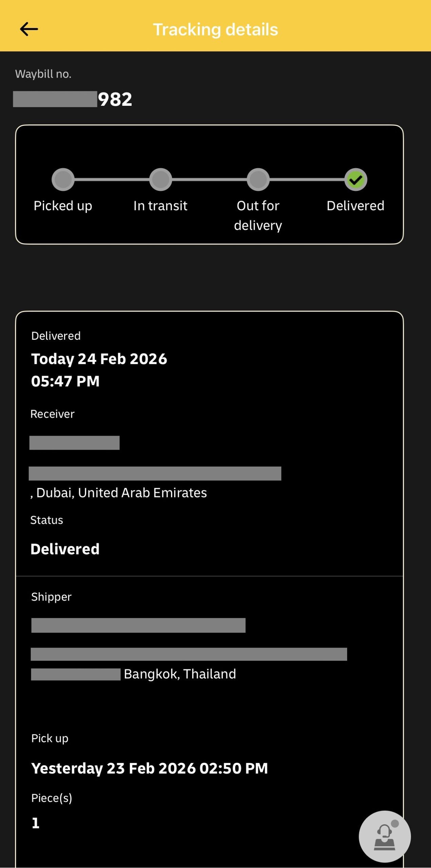This screenshot has width=431, height=868.
Task: Tap the Tracking details header title
Action: coord(215,29)
